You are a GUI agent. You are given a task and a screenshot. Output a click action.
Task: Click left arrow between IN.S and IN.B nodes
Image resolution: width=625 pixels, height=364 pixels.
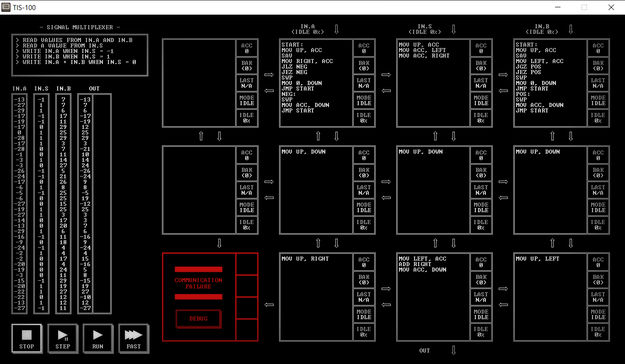pos(503,91)
